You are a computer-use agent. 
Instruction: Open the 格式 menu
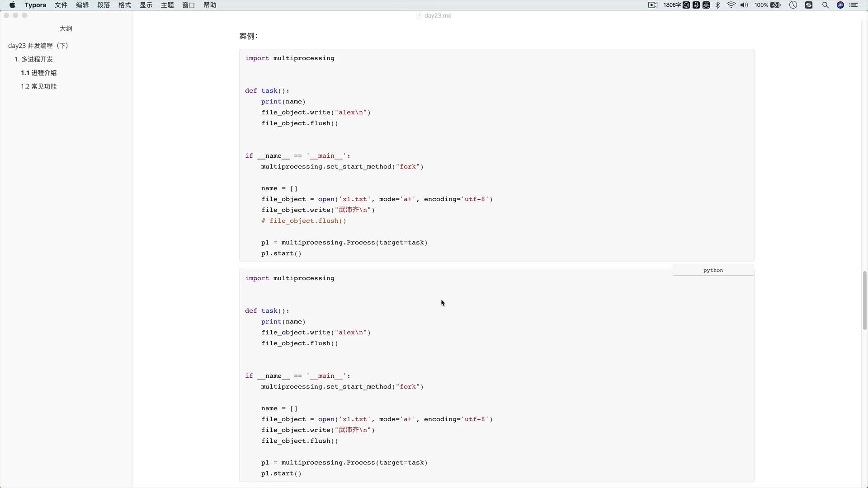[125, 5]
